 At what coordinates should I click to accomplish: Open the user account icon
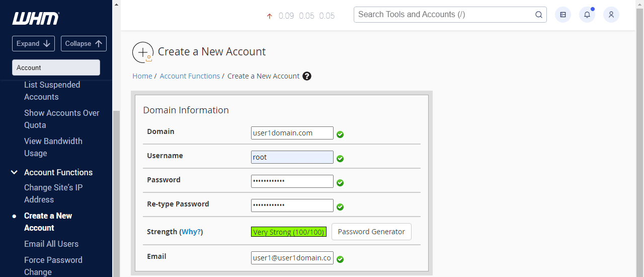click(x=611, y=15)
